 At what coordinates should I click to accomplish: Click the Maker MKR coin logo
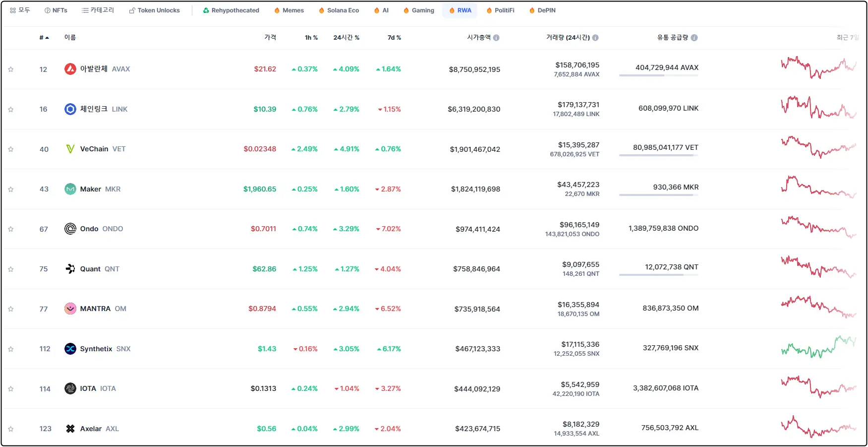pyautogui.click(x=70, y=189)
